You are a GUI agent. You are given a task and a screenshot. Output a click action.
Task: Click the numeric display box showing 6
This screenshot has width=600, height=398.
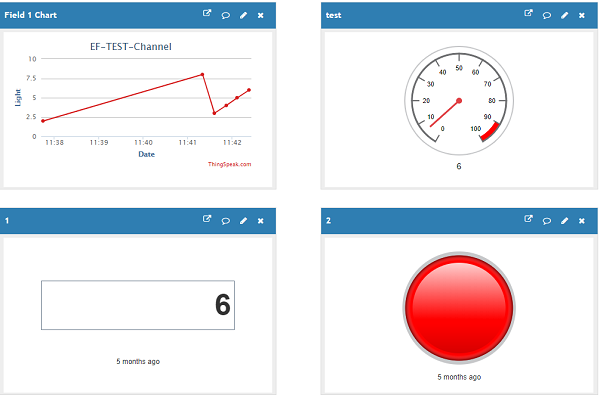click(x=138, y=305)
